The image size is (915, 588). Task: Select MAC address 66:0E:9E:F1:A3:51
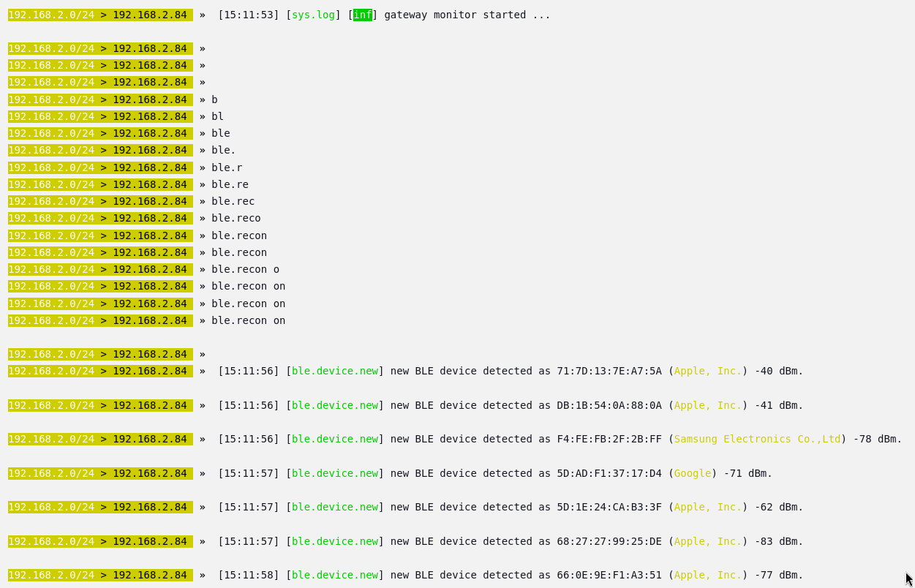(609, 575)
